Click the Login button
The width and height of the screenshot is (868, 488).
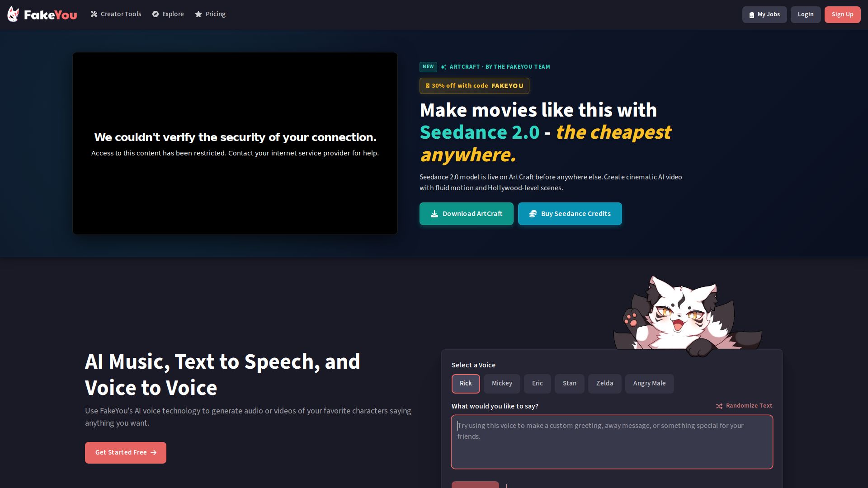pos(806,14)
